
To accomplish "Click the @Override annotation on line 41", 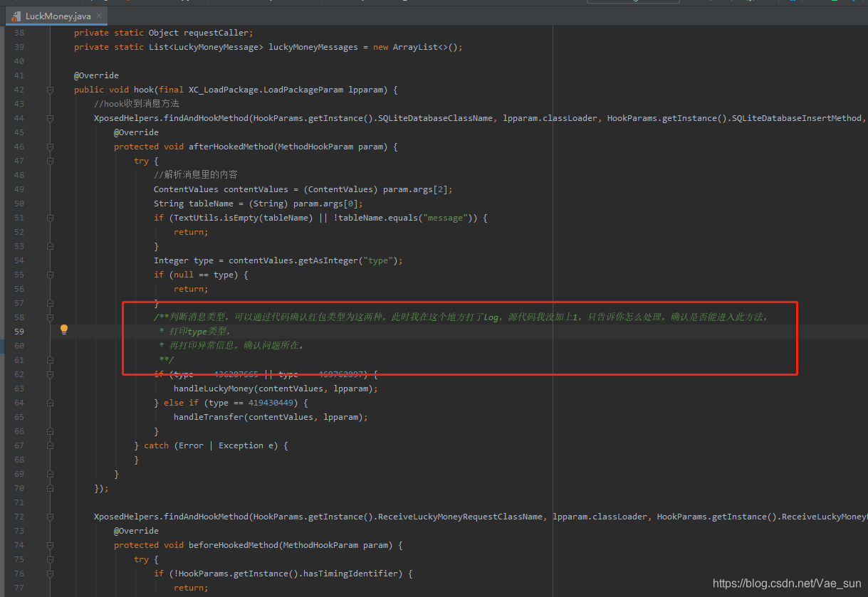I will [96, 75].
